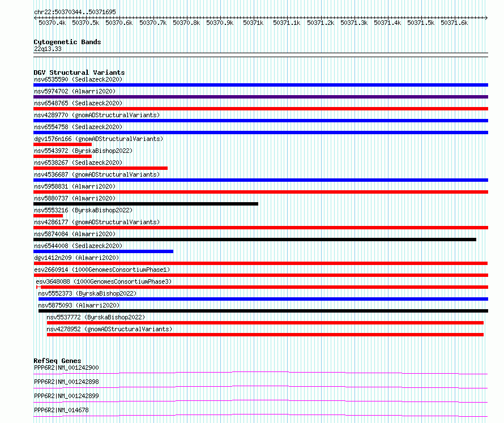Open nsv5552373 (ByrskaBishop2022) label
This screenshot has height=423, width=504.
tap(87, 293)
